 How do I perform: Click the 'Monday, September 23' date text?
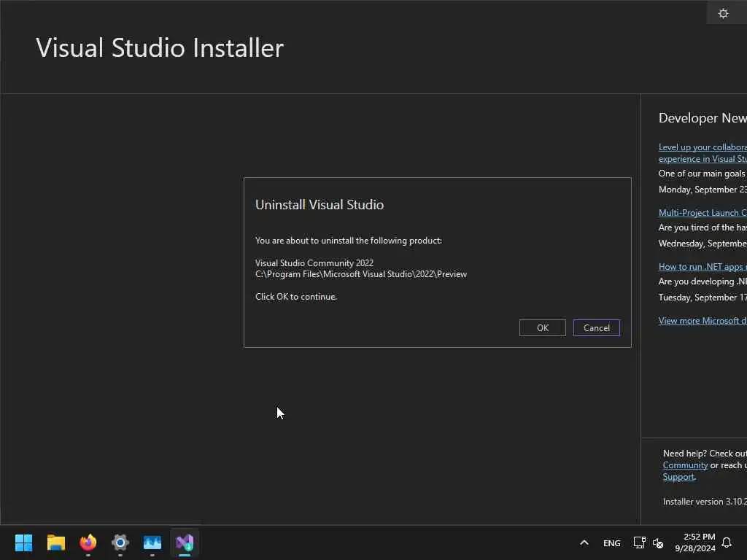[x=703, y=190]
